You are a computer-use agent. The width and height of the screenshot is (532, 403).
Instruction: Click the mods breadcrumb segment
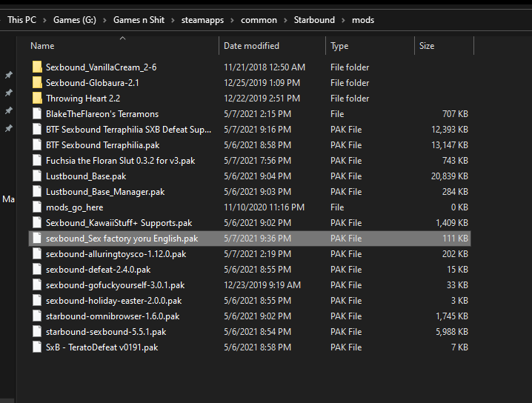[363, 20]
